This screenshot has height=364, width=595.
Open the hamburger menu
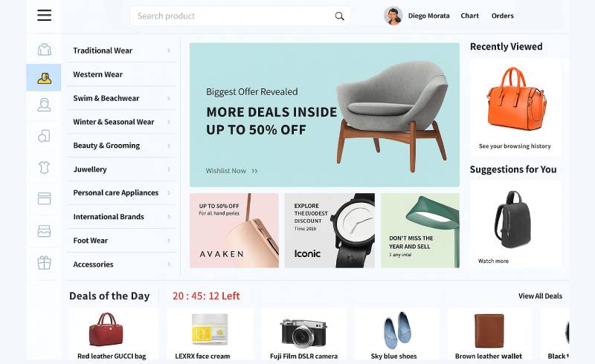(x=44, y=15)
